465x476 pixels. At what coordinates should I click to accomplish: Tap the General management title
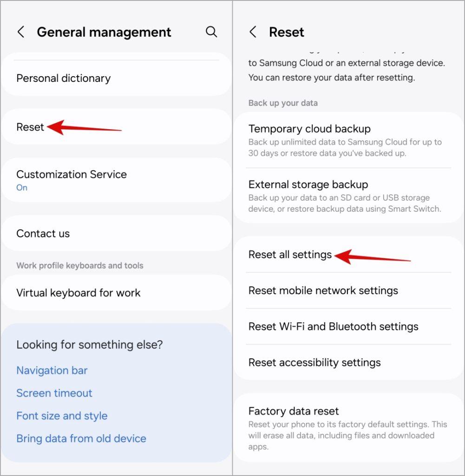[x=104, y=32]
